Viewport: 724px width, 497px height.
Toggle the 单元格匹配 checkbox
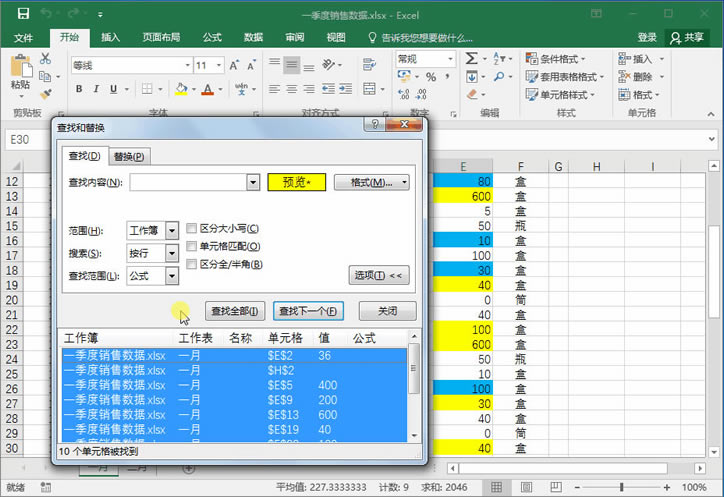click(x=191, y=246)
